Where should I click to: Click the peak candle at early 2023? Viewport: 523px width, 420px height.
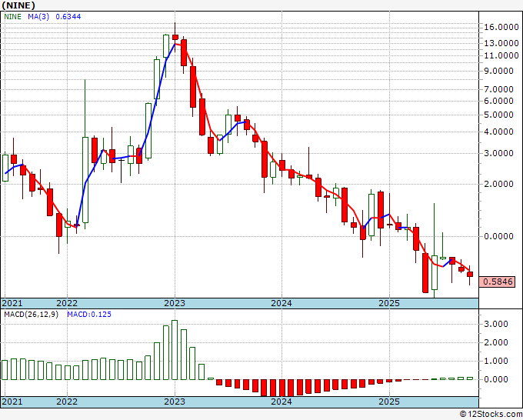click(175, 36)
